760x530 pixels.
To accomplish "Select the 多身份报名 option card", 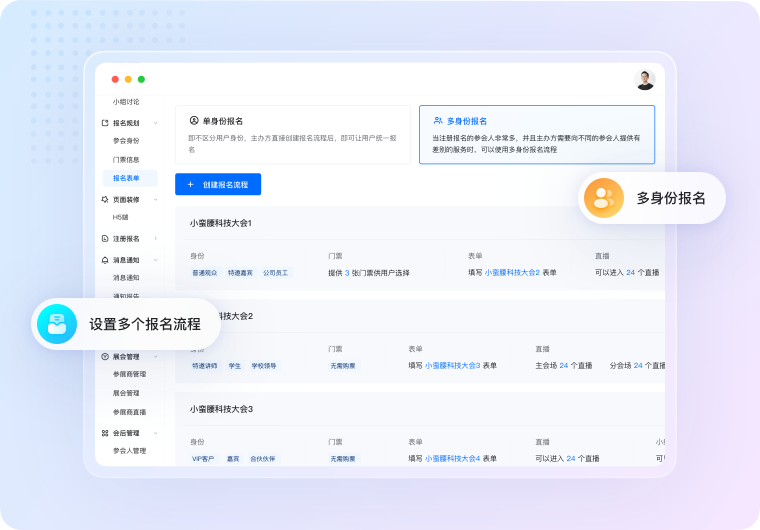I will pyautogui.click(x=536, y=134).
